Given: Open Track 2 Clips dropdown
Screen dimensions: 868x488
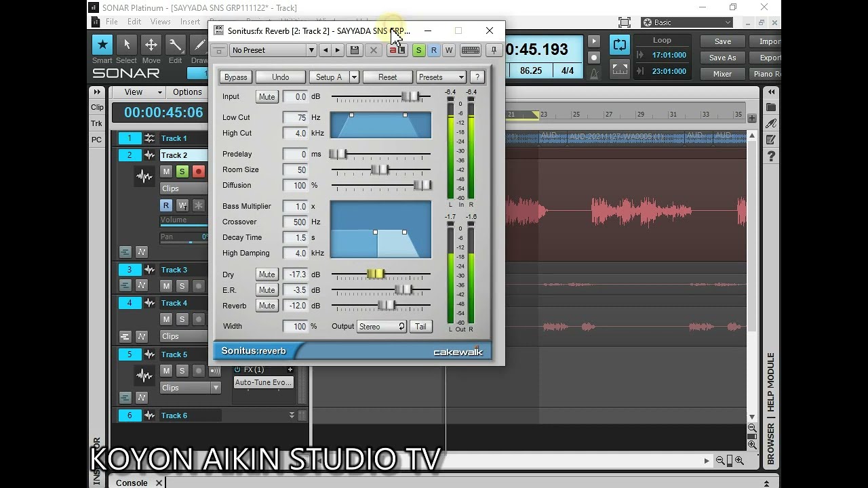Looking at the screenshot, I should 184,188.
